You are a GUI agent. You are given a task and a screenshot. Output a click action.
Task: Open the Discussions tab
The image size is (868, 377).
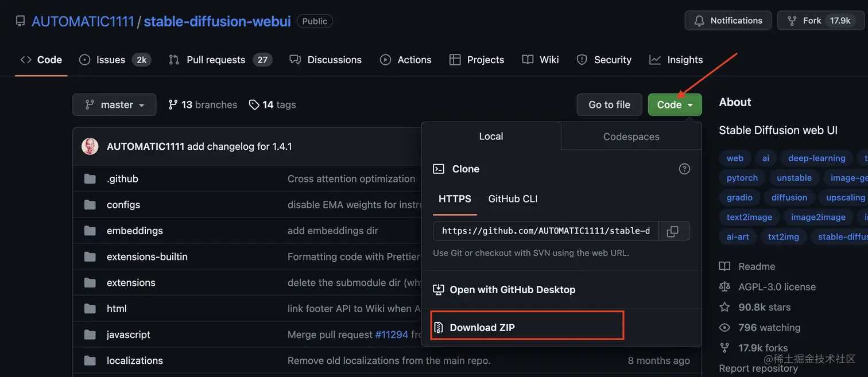[x=325, y=60]
